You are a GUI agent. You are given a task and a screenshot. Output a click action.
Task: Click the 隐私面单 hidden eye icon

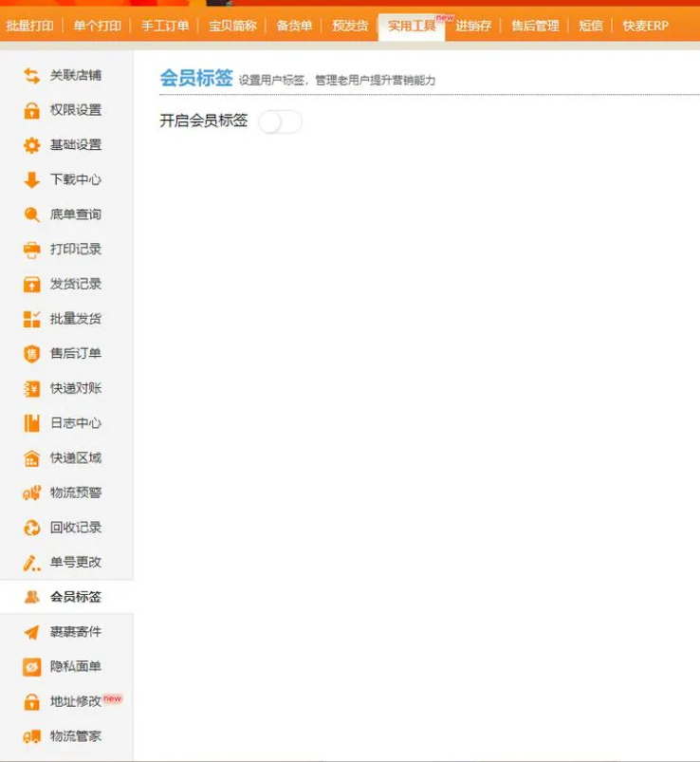pos(31,667)
